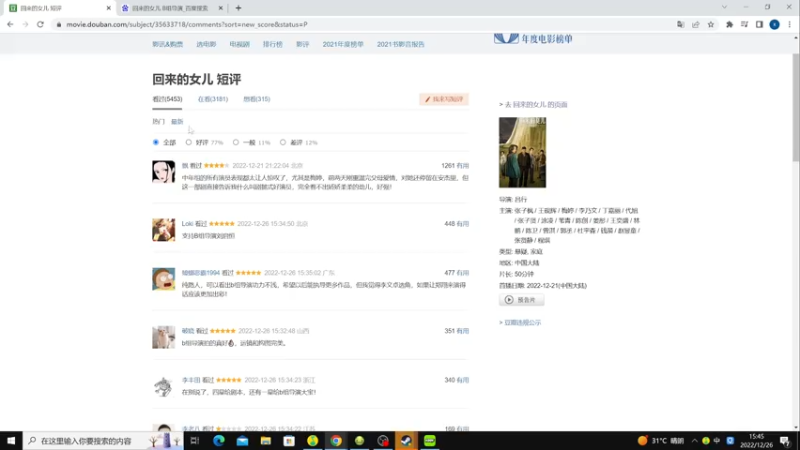Viewport: 800px width, 450px height.
Task: Open the translate page icon
Action: coord(681,24)
